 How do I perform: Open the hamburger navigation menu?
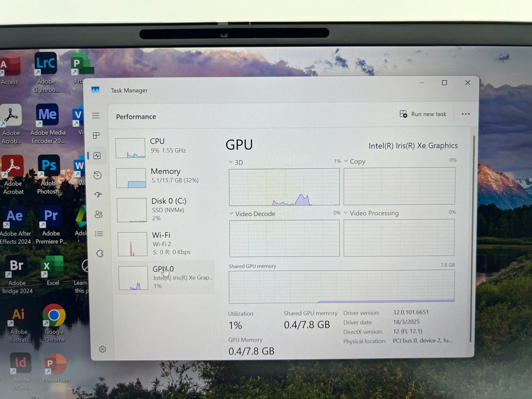click(96, 116)
